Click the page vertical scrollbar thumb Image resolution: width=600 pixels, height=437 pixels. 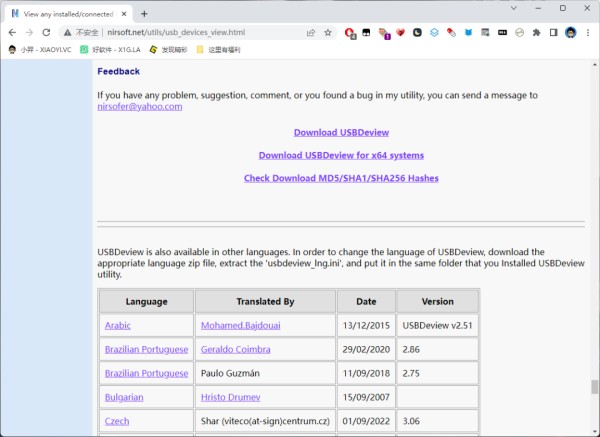pyautogui.click(x=594, y=386)
